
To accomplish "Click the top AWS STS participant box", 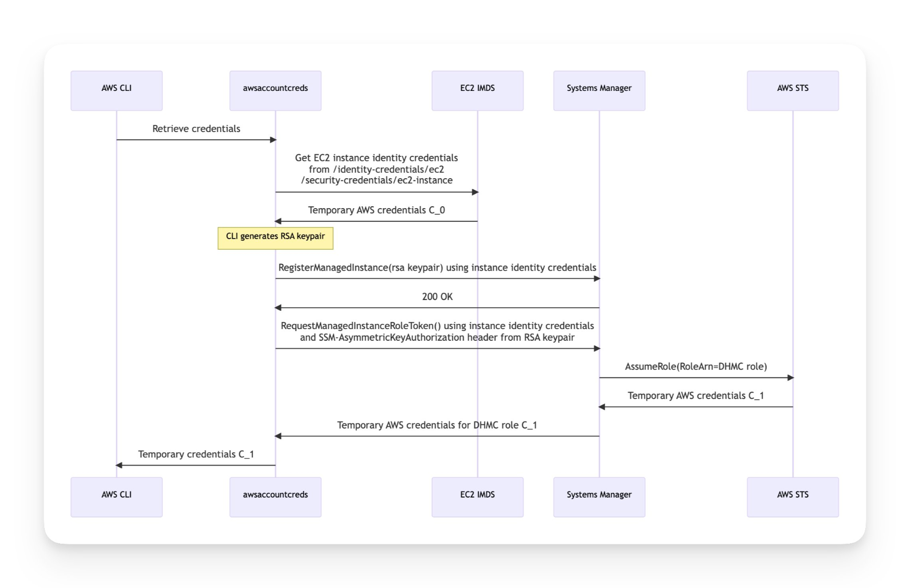I will click(x=792, y=90).
